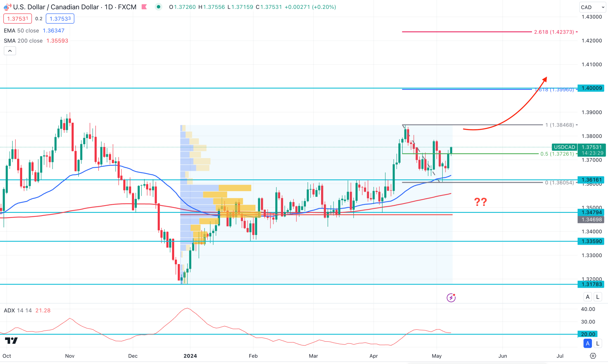Viewport: 608px width, 364px height.
Task: Toggle auto scale A on ADX pane
Action: [588, 343]
